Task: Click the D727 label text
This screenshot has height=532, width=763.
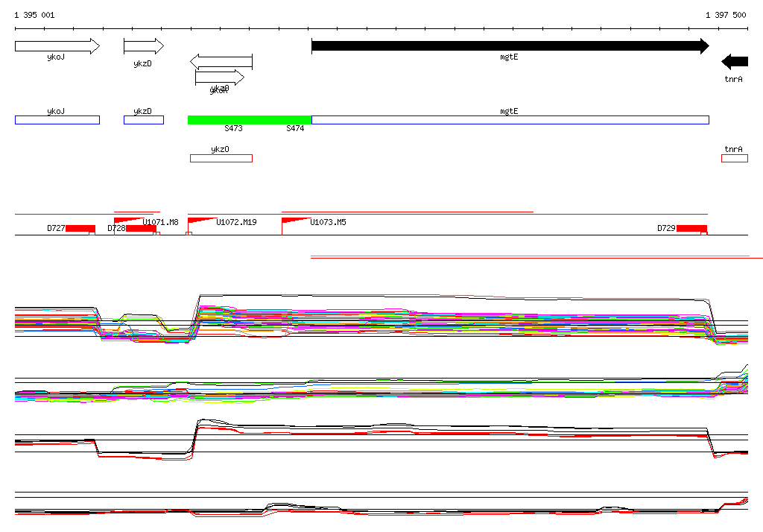Action: click(56, 228)
